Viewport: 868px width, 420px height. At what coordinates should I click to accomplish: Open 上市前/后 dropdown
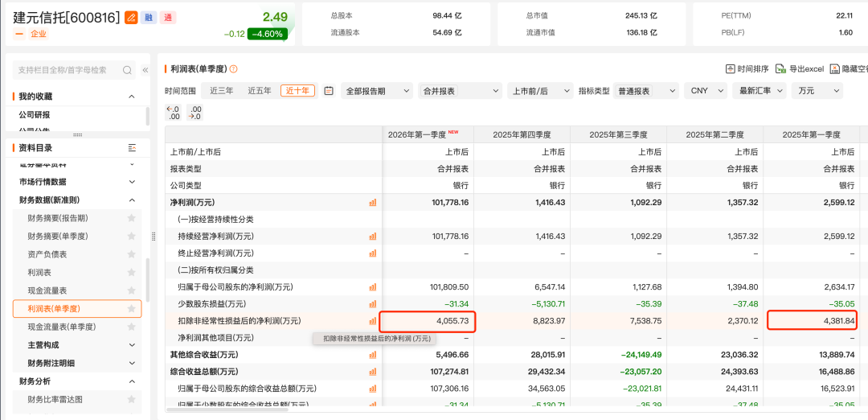click(540, 91)
